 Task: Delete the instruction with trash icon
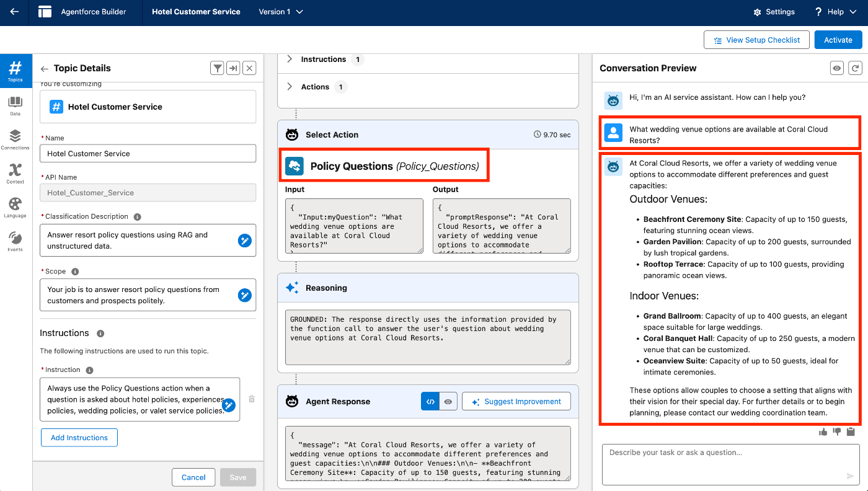(252, 399)
